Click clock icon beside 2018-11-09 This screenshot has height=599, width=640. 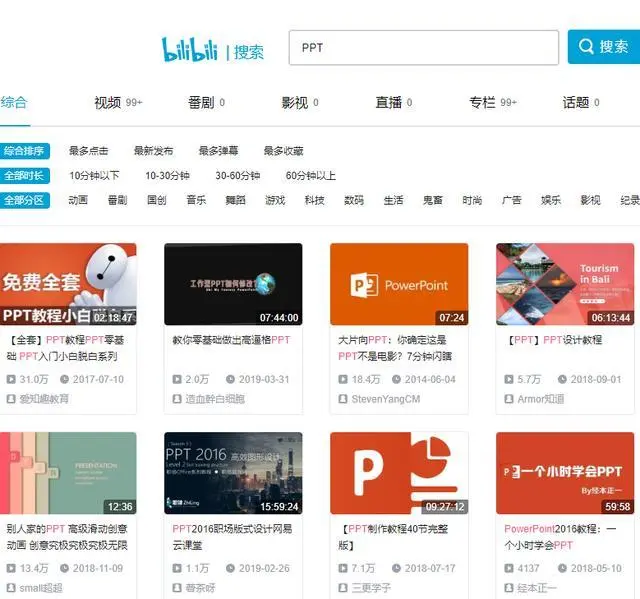click(x=64, y=568)
